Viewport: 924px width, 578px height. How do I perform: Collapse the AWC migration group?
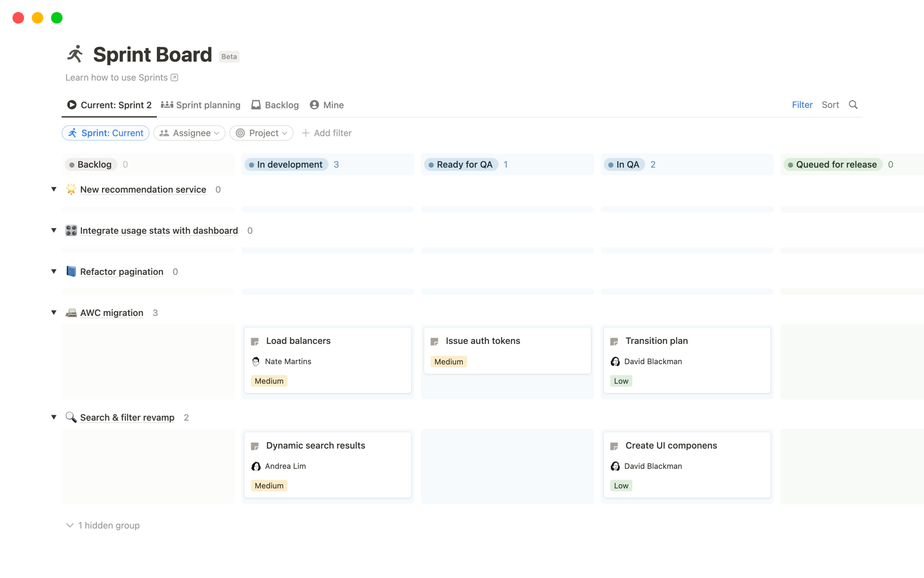[x=54, y=312]
